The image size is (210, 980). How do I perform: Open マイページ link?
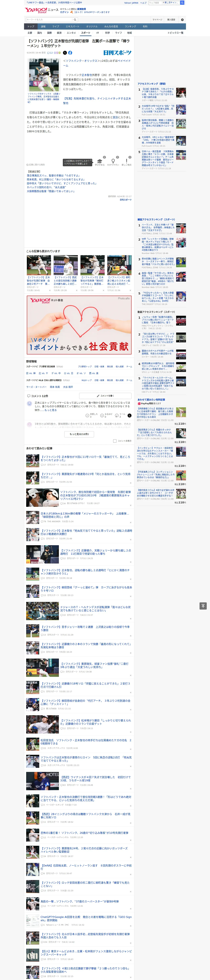coord(157,20)
